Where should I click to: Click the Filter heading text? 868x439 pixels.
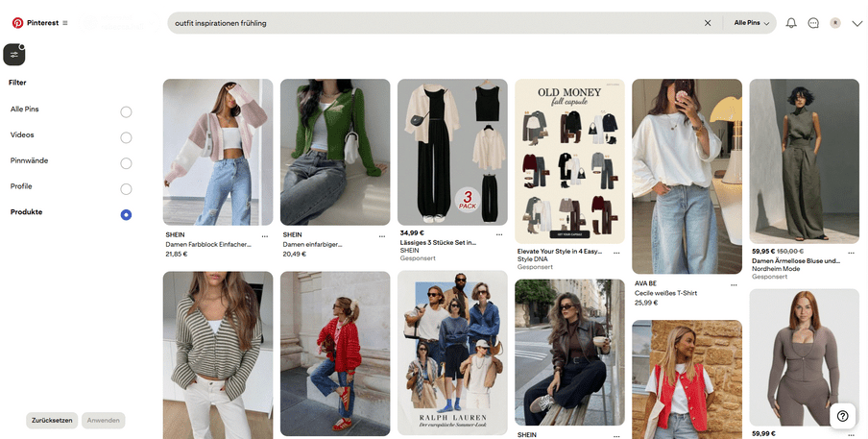tap(17, 83)
